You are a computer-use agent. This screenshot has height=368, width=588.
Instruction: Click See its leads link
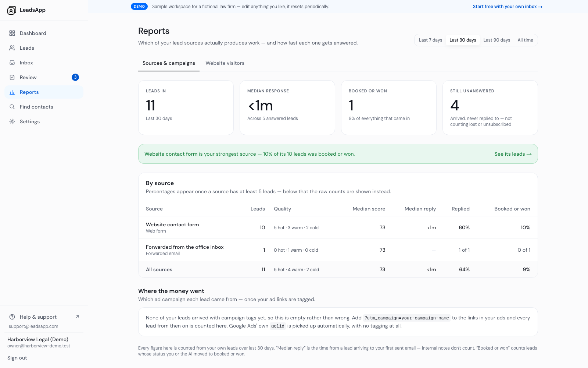[x=513, y=154]
